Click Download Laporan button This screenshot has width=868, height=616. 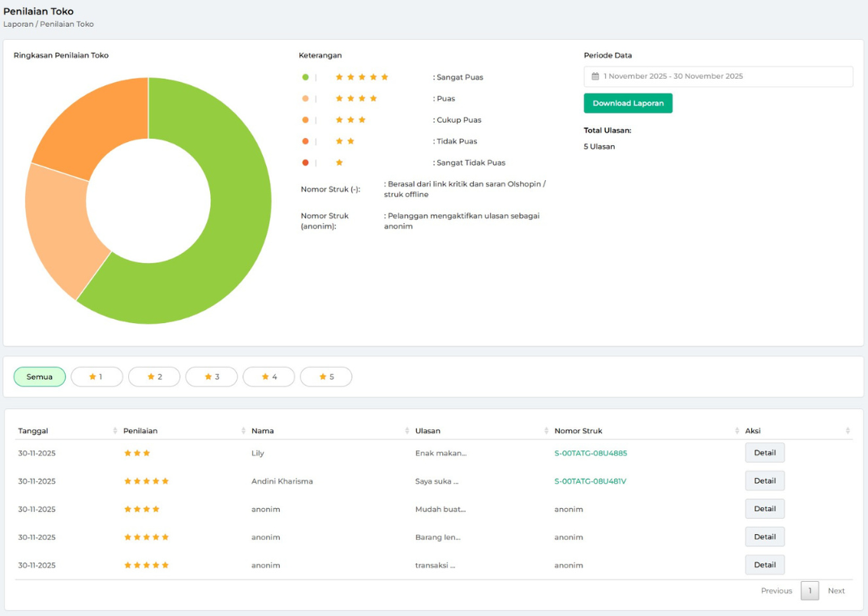coord(628,103)
